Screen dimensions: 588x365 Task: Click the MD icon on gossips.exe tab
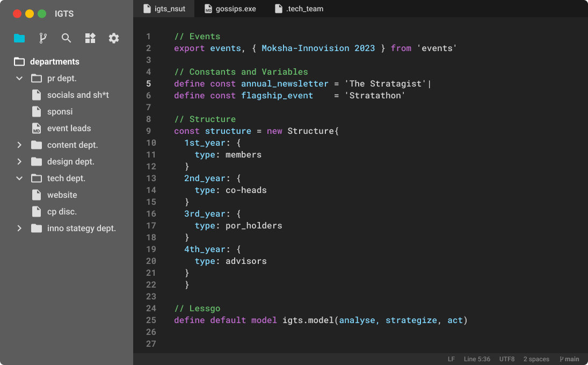208,9
